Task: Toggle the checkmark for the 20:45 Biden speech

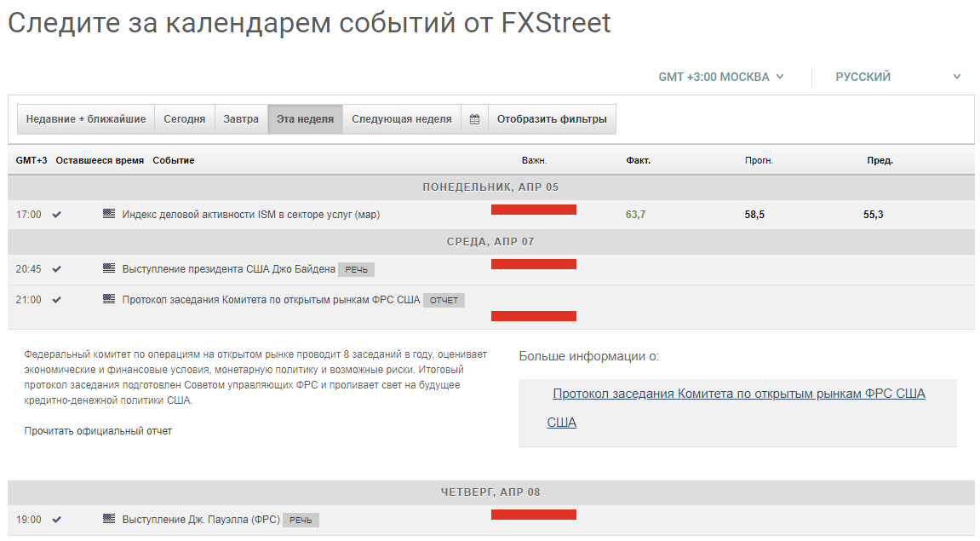Action: point(57,269)
